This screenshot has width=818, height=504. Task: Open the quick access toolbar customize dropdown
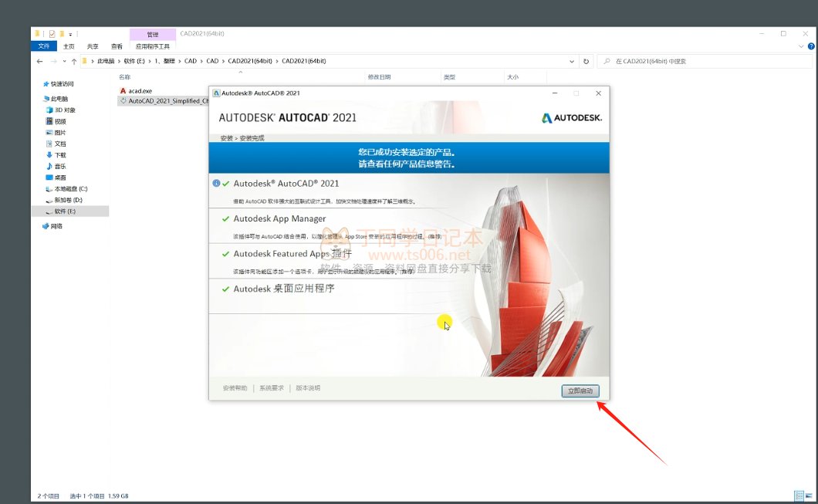(70, 35)
